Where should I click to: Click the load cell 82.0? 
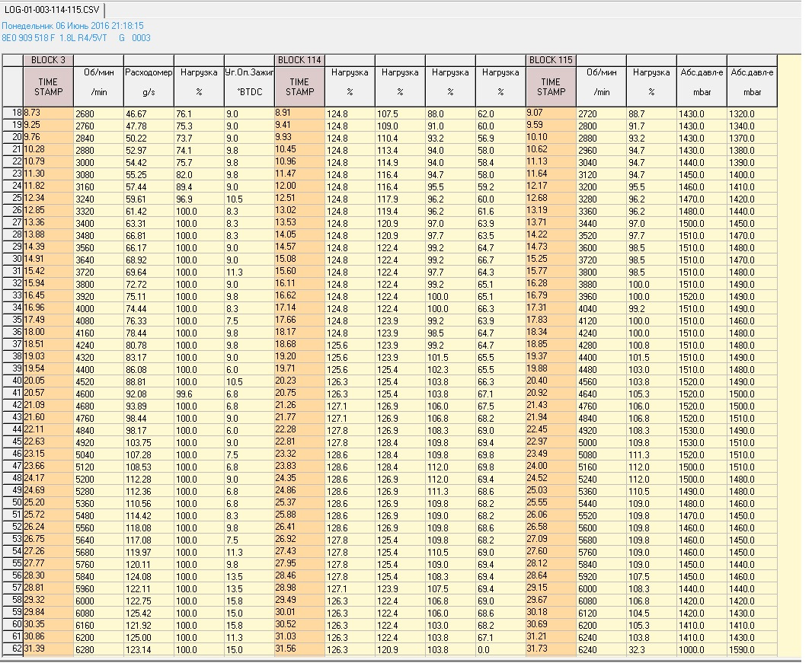pyautogui.click(x=199, y=175)
